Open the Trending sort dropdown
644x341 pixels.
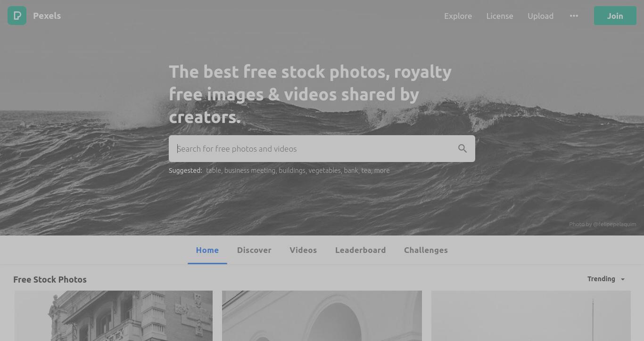click(606, 279)
